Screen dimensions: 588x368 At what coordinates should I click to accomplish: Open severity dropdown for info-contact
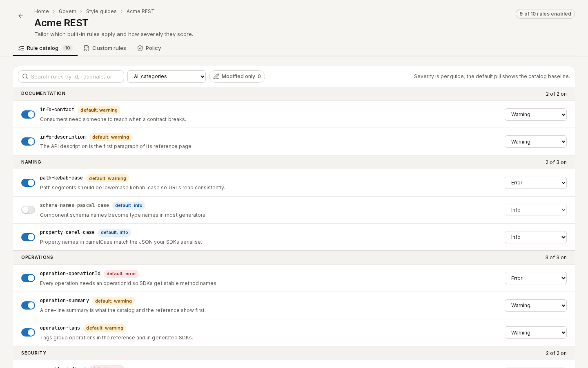point(536,114)
